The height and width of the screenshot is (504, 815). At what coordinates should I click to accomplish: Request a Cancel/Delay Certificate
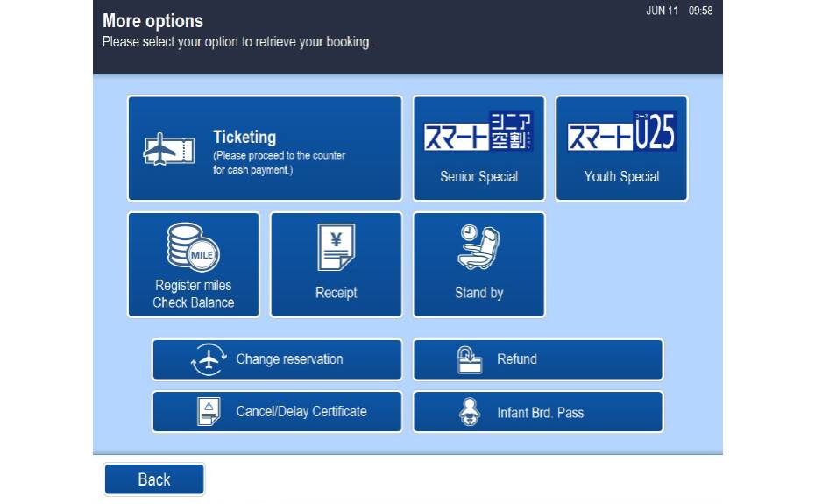click(301, 411)
